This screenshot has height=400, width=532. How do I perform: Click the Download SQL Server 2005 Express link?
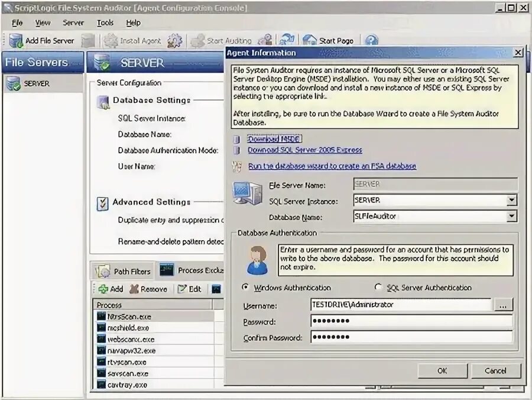pos(304,150)
